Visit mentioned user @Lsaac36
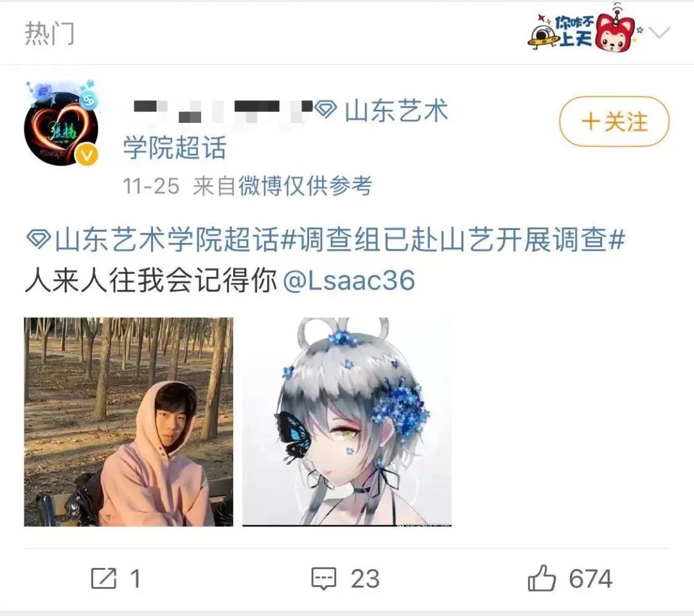Image resolution: width=694 pixels, height=616 pixels. pos(349,280)
